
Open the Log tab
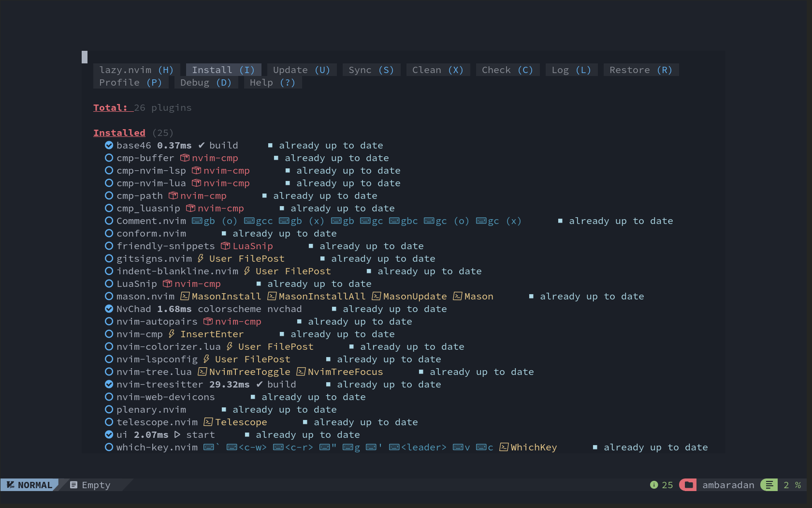coord(571,70)
